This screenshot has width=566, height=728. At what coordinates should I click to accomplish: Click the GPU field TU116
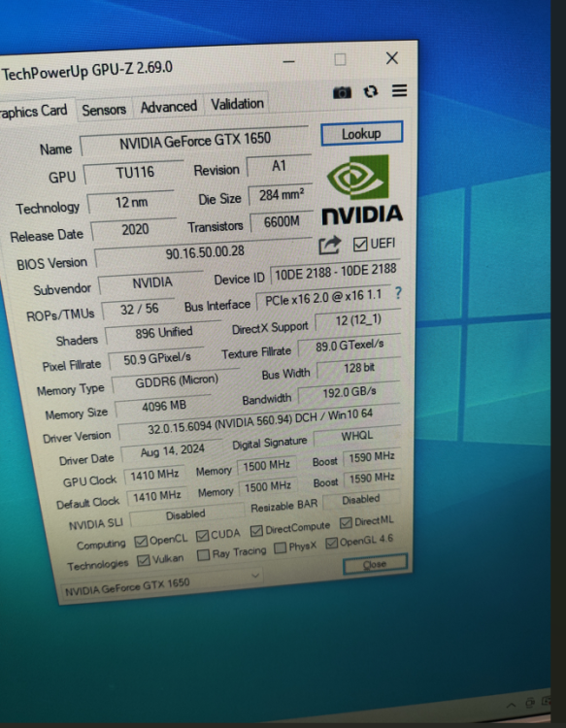point(134,173)
